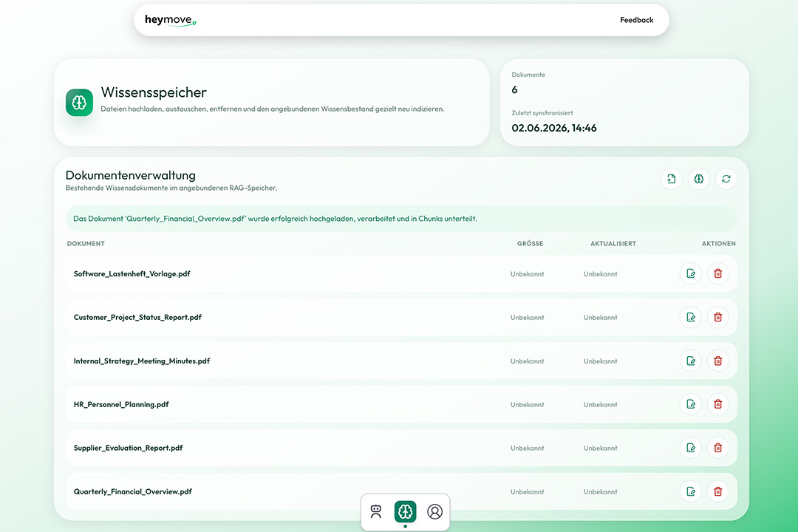
Task: Click the Dokumentenverwaltung heading
Action: (x=130, y=175)
